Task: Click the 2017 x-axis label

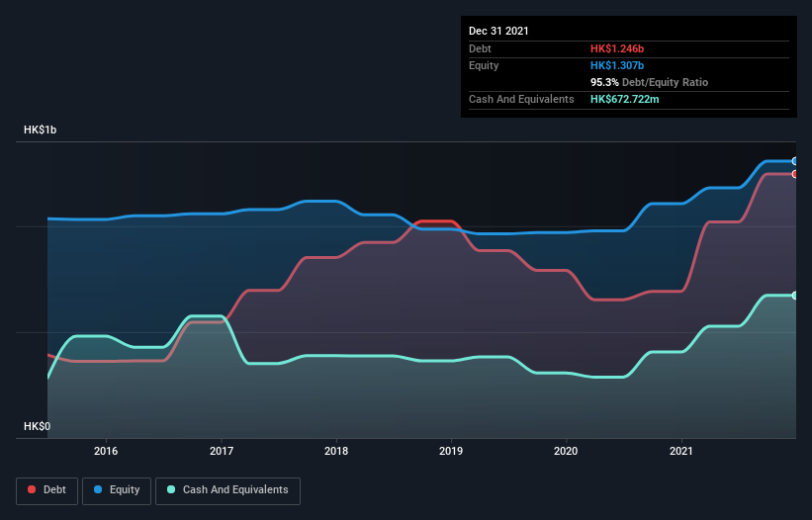Action: pos(222,451)
